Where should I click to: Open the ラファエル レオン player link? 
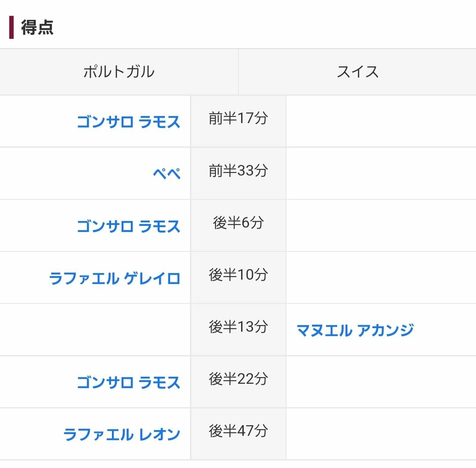122,434
